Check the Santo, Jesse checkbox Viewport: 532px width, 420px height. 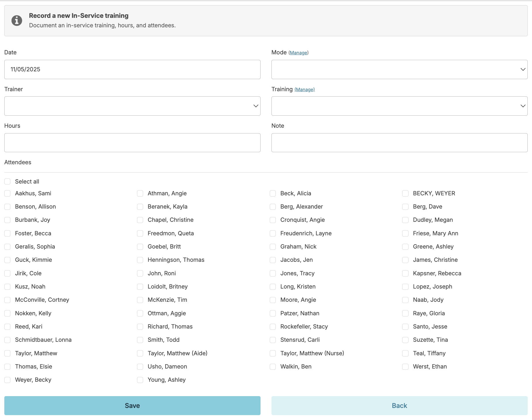tap(405, 327)
